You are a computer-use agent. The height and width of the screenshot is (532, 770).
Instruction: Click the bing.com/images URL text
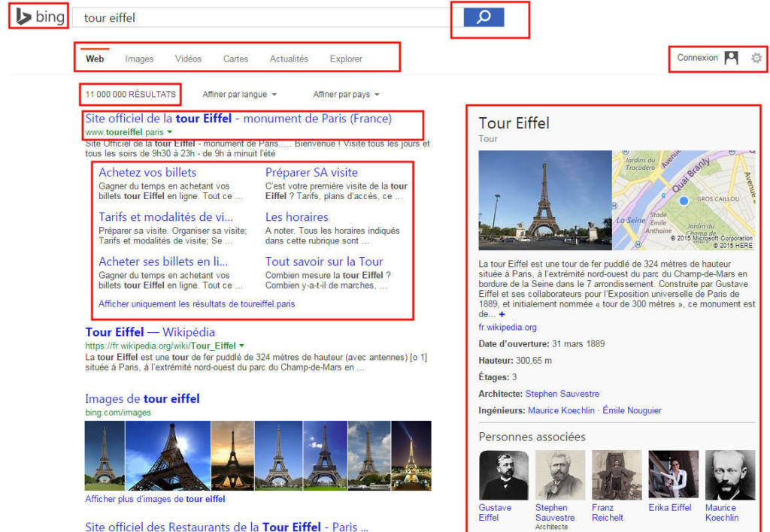[x=118, y=413]
